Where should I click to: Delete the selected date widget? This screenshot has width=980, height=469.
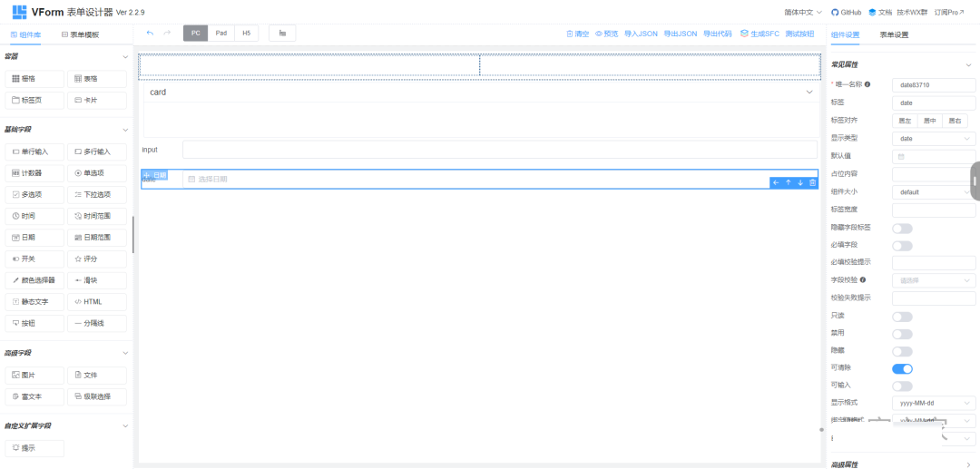812,182
